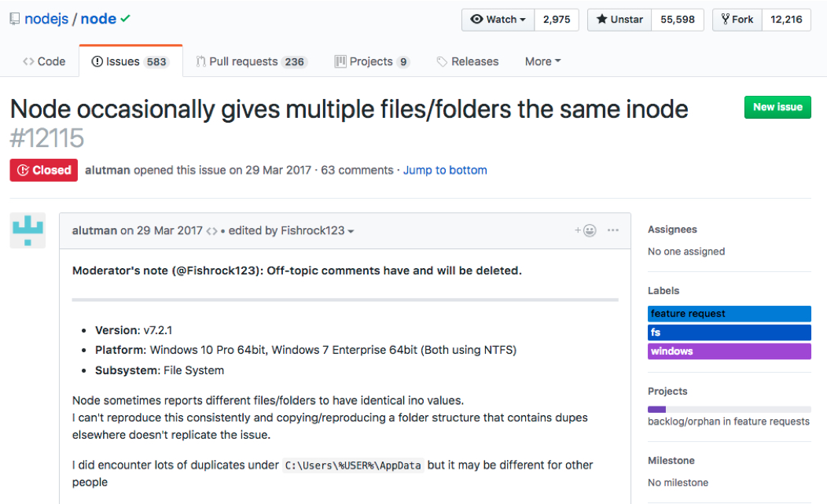Open the Watch dropdown button
Image resolution: width=827 pixels, height=504 pixels.
click(498, 20)
